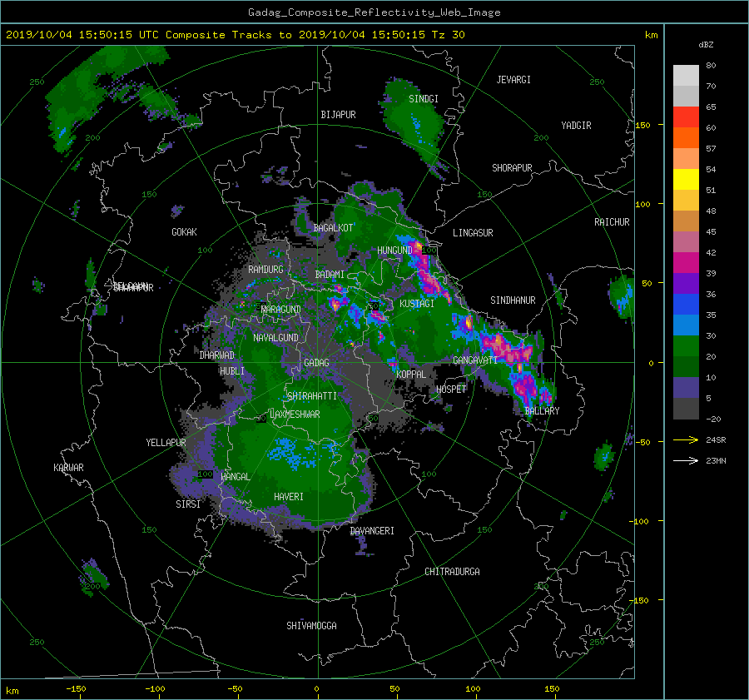Click the 23MN legend label
This screenshot has height=700, width=749.
[x=716, y=460]
